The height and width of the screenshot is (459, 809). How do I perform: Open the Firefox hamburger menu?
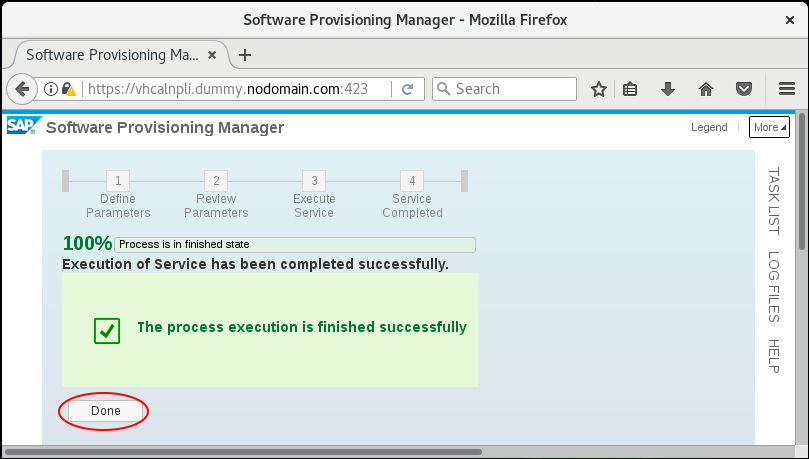(787, 89)
